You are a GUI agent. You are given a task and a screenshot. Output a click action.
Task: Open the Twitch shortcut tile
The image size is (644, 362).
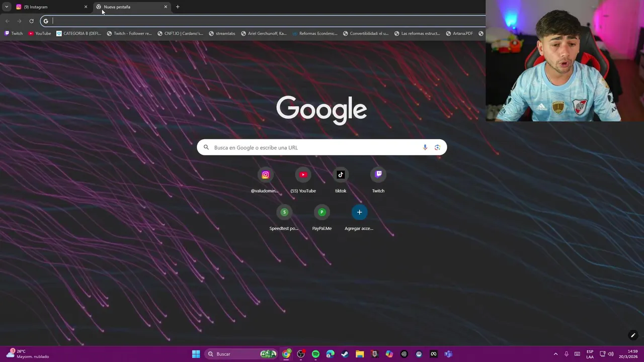point(378,180)
